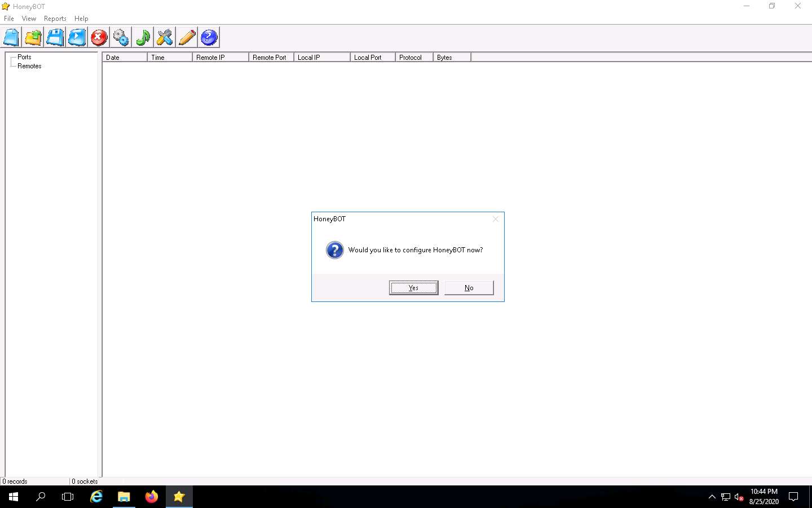Click the '0 records' status bar text

[x=15, y=481]
